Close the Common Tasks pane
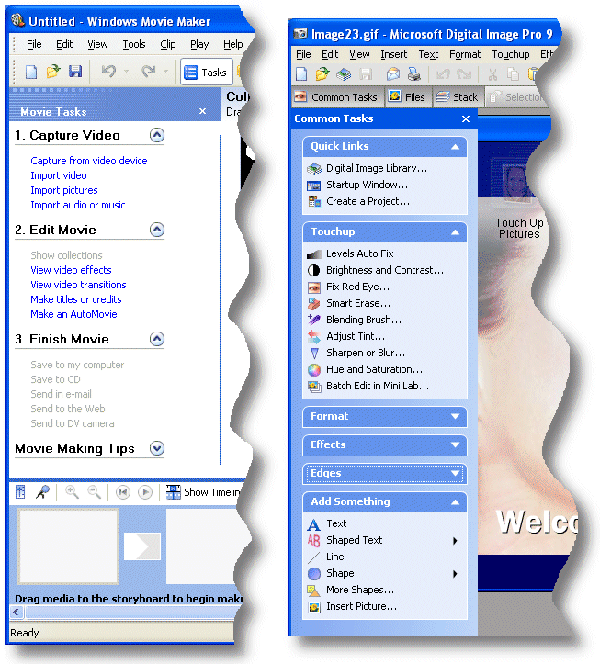The width and height of the screenshot is (600, 664). pos(466,119)
